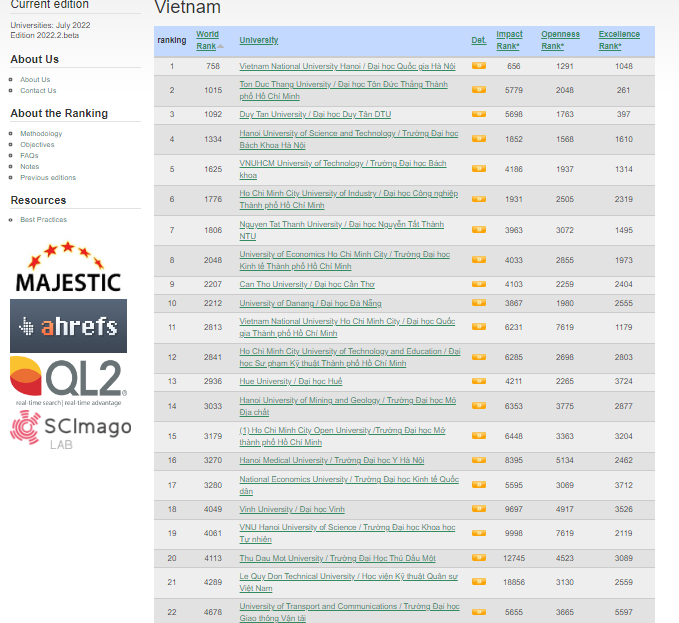Click the SCImago Lab logo
The image size is (679, 623).
tap(68, 427)
